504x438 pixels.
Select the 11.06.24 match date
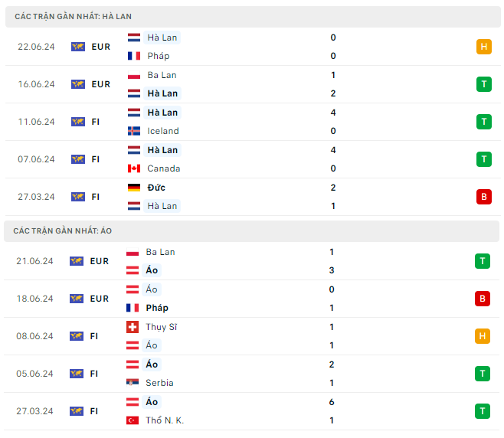37,122
